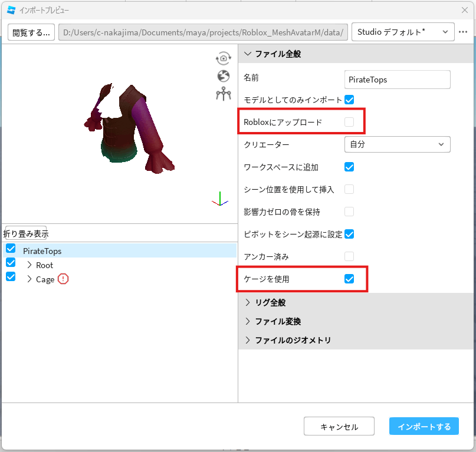Click the 名前 field containing PirateTops

pos(398,80)
